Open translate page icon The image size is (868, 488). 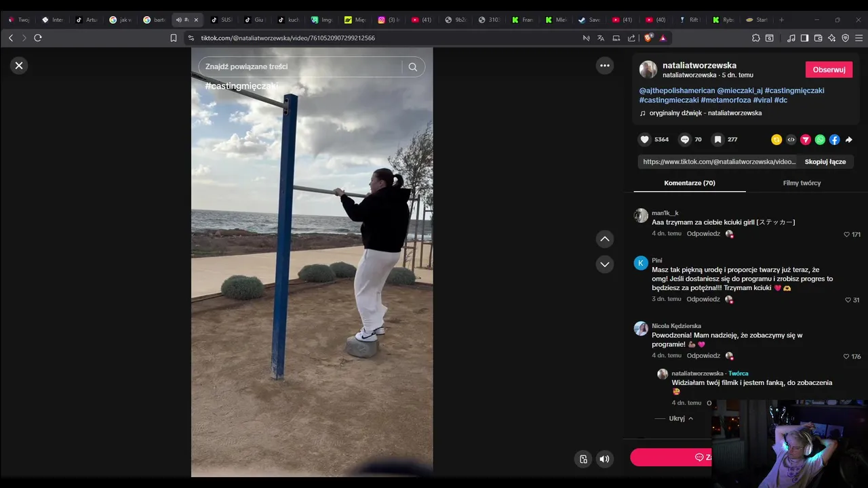[x=601, y=38]
